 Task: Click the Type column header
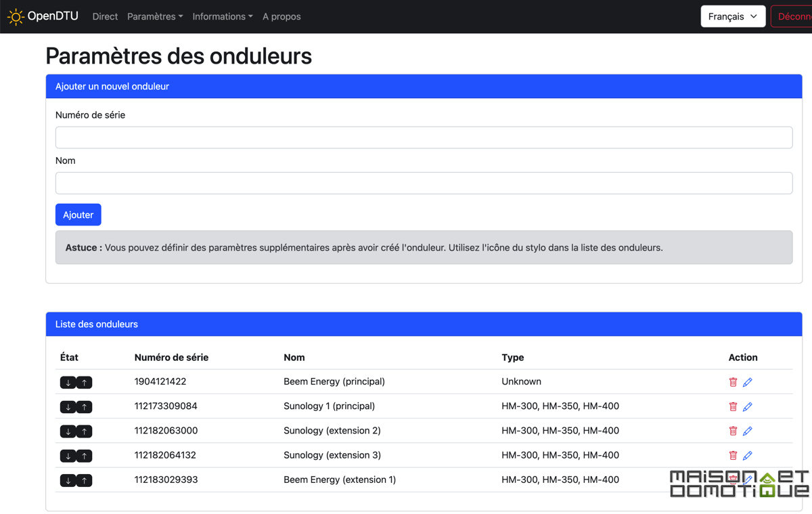[513, 357]
